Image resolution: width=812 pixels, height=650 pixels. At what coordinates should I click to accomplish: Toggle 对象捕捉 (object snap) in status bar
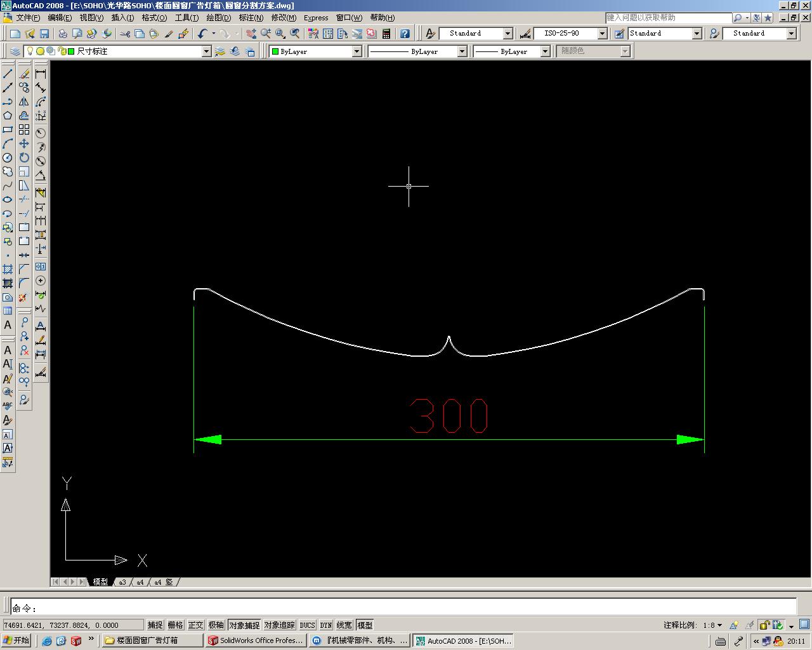[244, 625]
